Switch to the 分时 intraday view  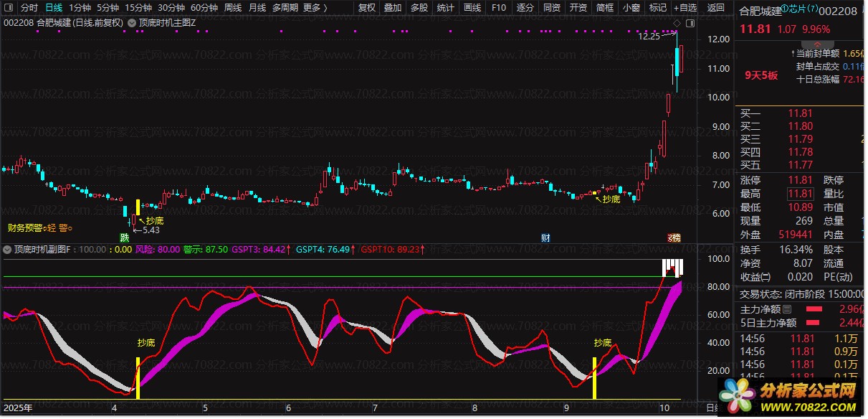click(29, 8)
